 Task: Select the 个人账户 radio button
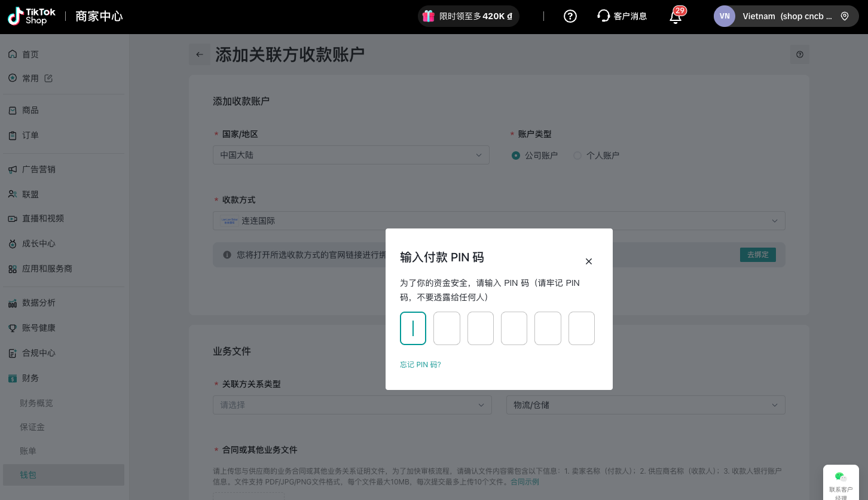click(577, 156)
